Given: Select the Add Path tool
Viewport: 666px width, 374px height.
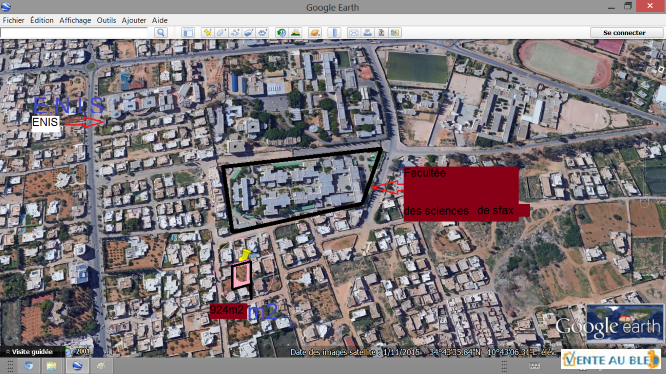Looking at the screenshot, I should 235,33.
